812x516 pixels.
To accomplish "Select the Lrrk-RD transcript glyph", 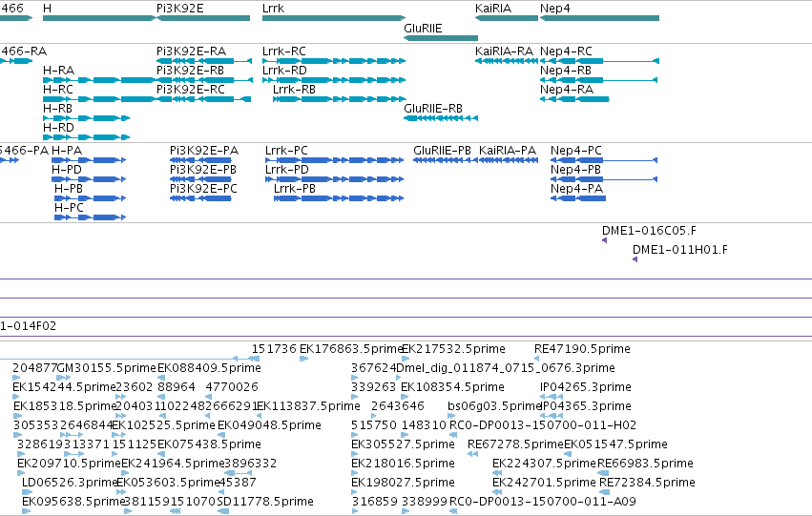I will 334,80.
